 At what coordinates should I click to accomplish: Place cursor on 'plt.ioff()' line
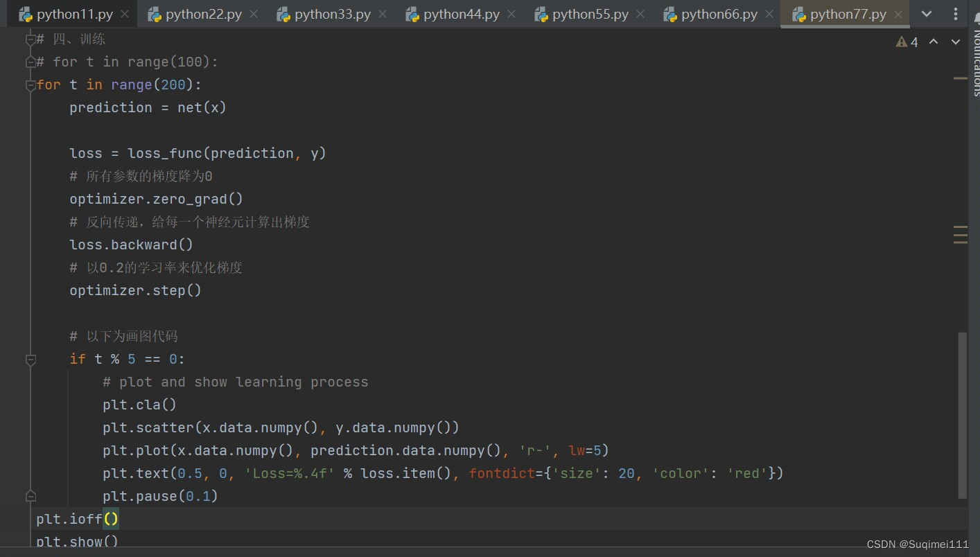(78, 519)
